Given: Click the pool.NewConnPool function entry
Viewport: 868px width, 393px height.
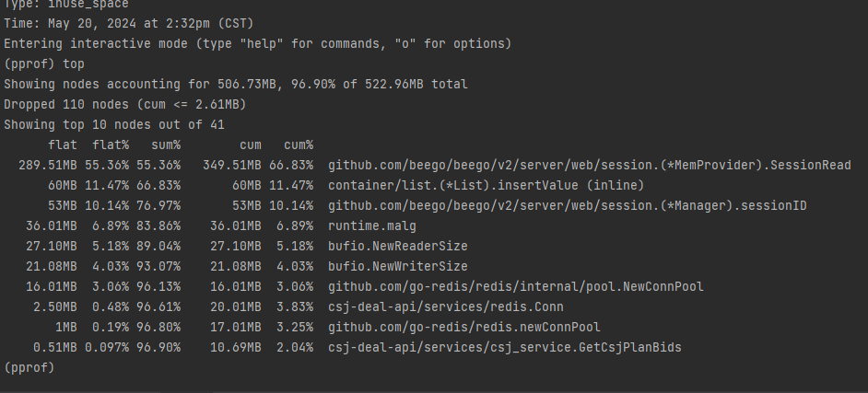Looking at the screenshot, I should [x=515, y=287].
